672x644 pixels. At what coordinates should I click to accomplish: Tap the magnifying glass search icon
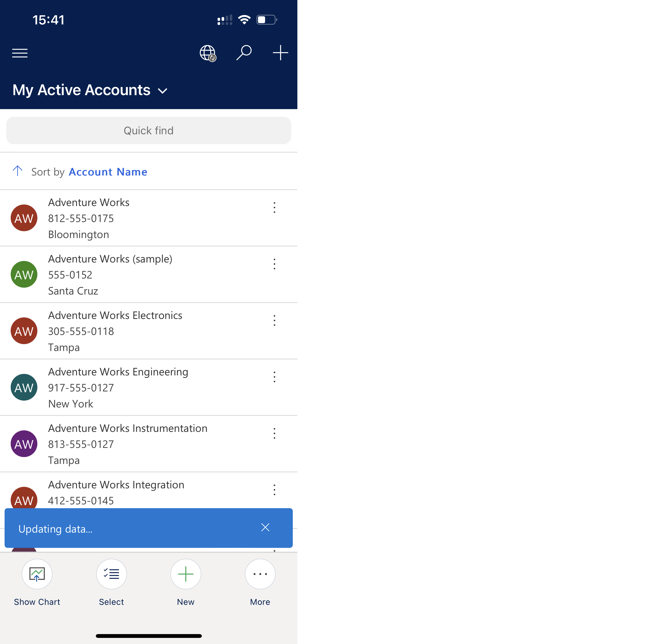245,53
